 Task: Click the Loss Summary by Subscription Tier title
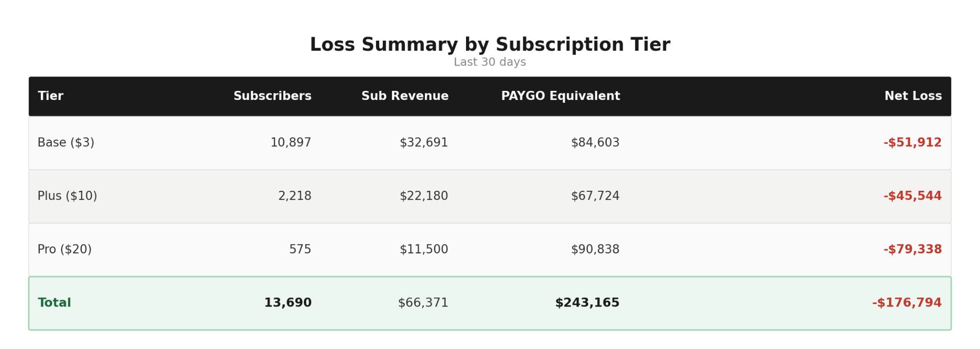click(x=490, y=45)
